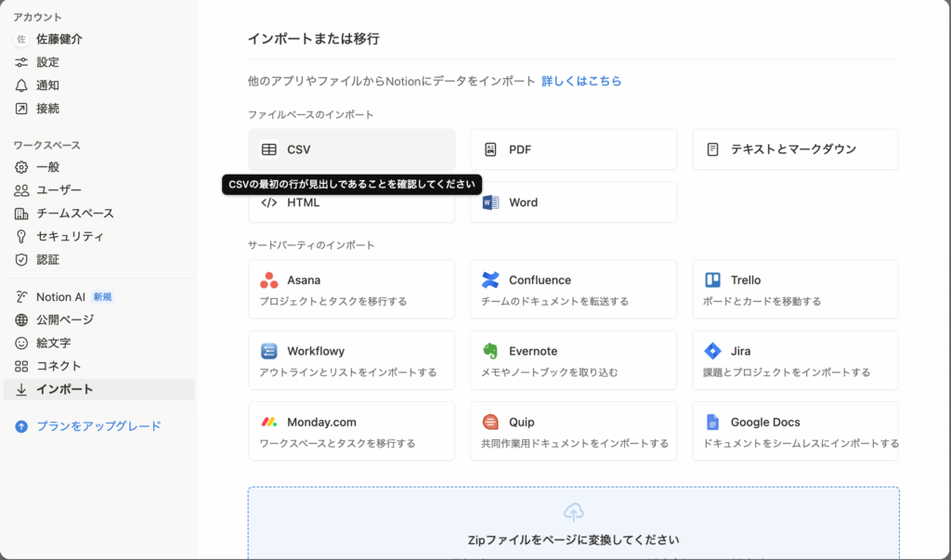Select CSV file import option
This screenshot has width=951, height=560.
click(351, 150)
